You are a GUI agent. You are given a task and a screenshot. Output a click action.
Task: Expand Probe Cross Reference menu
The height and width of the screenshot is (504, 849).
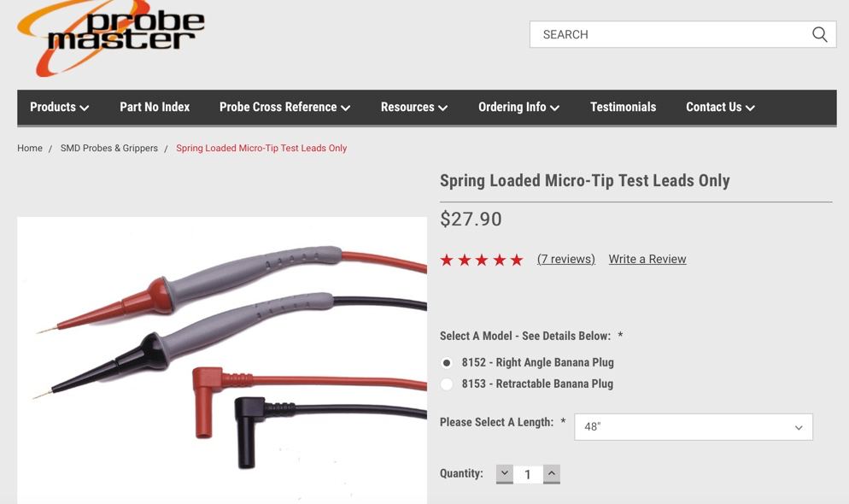284,107
